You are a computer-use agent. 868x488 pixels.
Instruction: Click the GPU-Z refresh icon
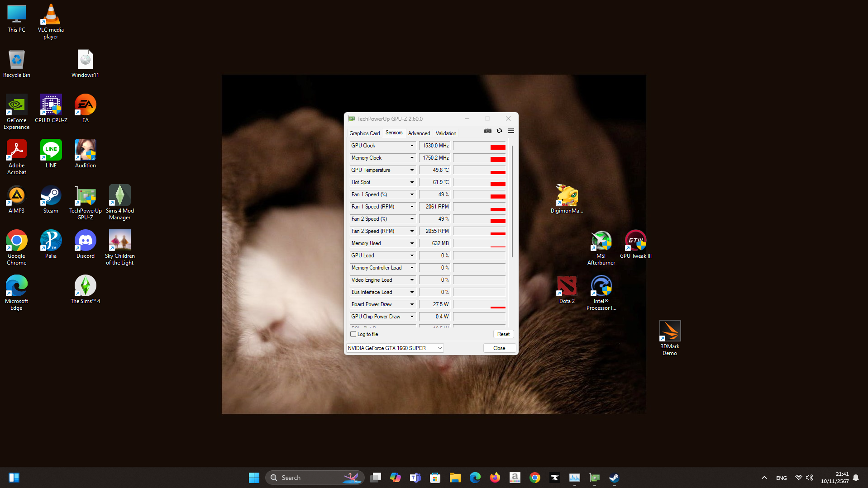coord(499,131)
